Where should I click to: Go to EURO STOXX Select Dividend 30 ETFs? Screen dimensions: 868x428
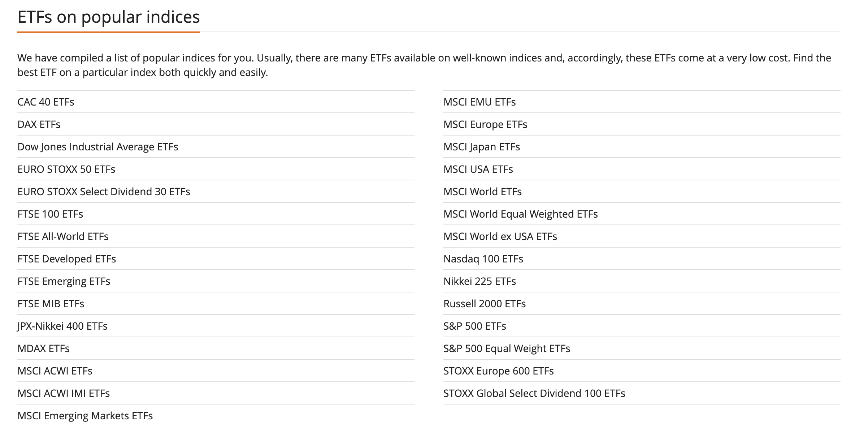(x=104, y=192)
